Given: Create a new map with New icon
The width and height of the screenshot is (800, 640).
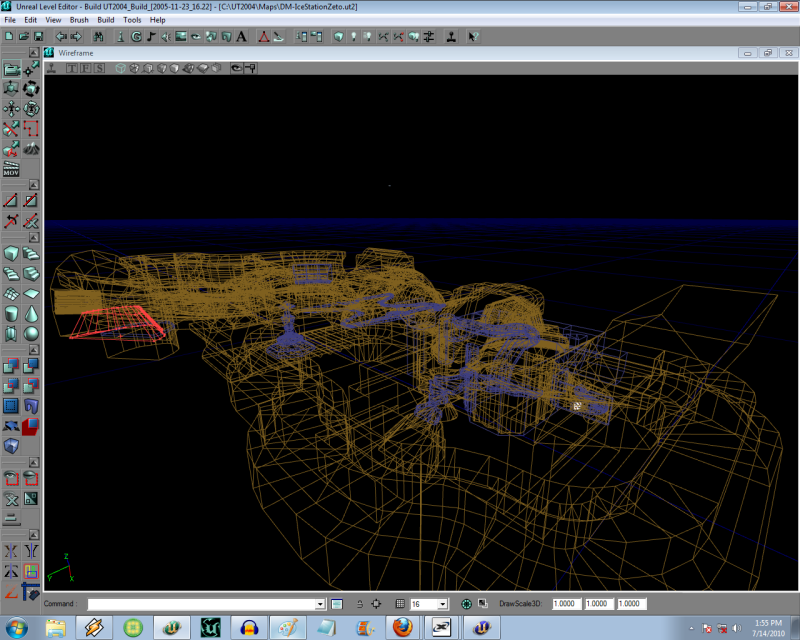Looking at the screenshot, I should (9, 37).
